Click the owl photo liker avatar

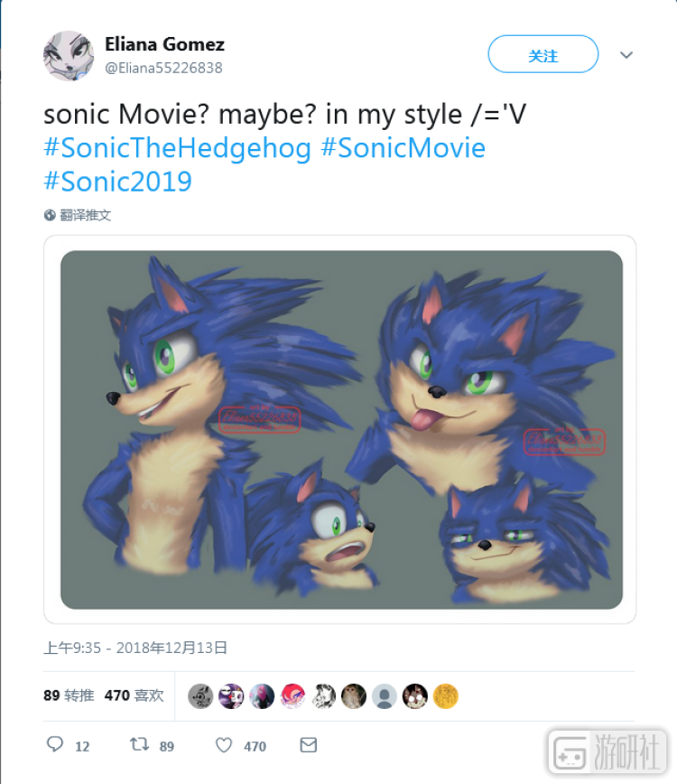[354, 696]
